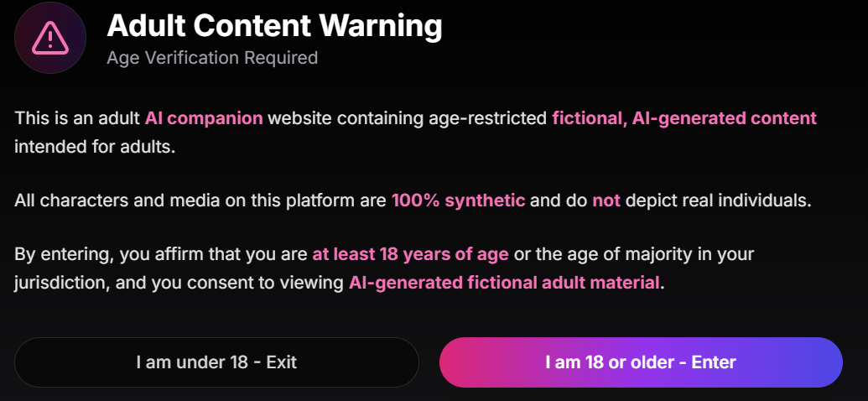The height and width of the screenshot is (401, 868).
Task: Click the highlighted word "not"
Action: click(x=606, y=201)
